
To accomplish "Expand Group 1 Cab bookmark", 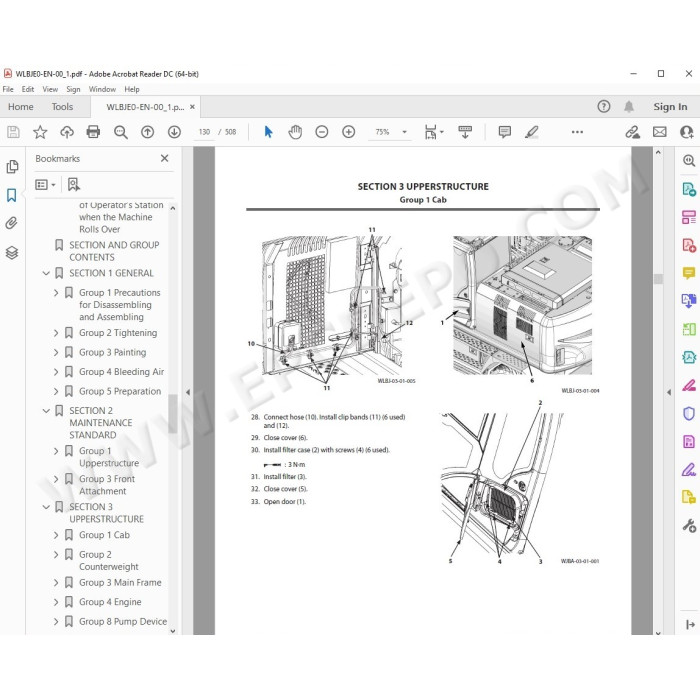I will [x=56, y=535].
